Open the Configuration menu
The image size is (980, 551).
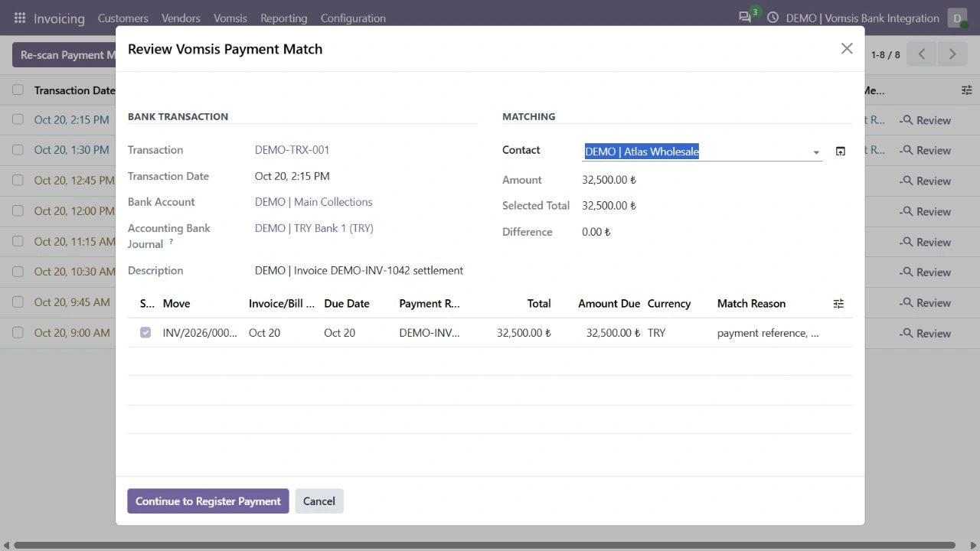(353, 18)
